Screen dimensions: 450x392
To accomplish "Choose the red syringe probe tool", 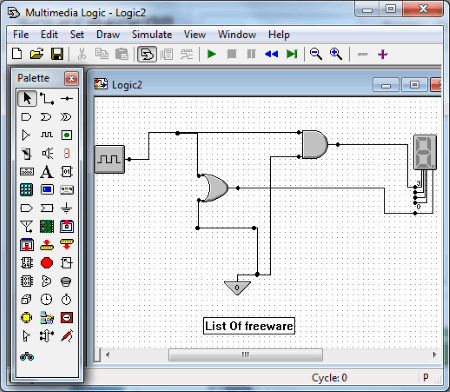I will pyautogui.click(x=67, y=336).
